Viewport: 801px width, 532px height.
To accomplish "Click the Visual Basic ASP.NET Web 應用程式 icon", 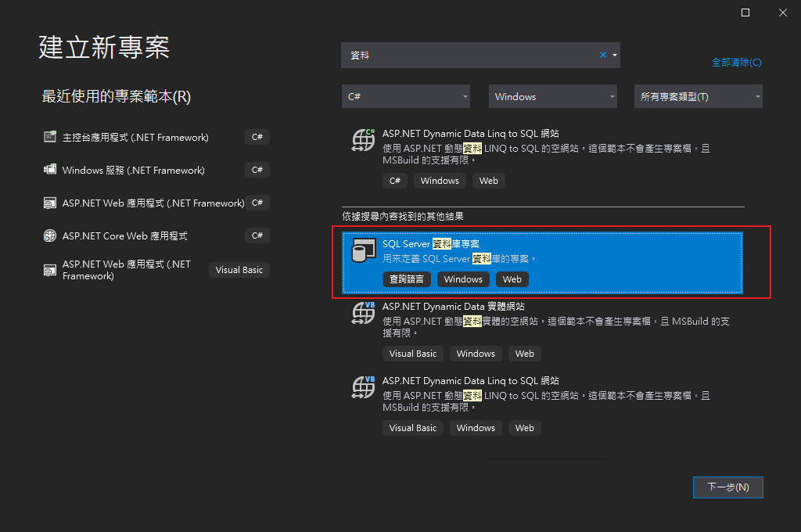I will [x=50, y=270].
